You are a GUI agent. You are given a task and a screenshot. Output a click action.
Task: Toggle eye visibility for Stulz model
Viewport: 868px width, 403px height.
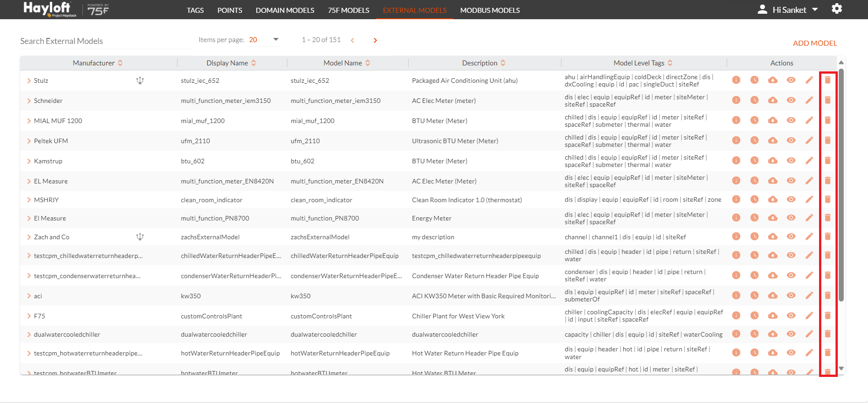tap(791, 80)
